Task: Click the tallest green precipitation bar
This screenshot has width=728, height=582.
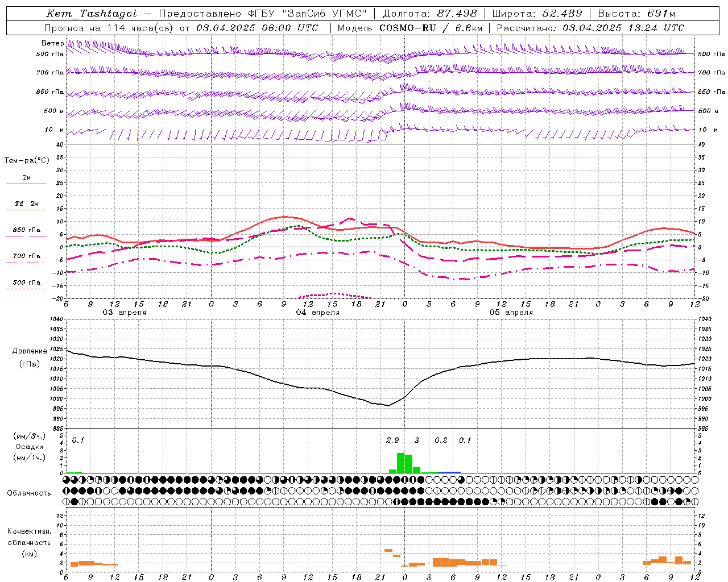Action: [x=400, y=463]
